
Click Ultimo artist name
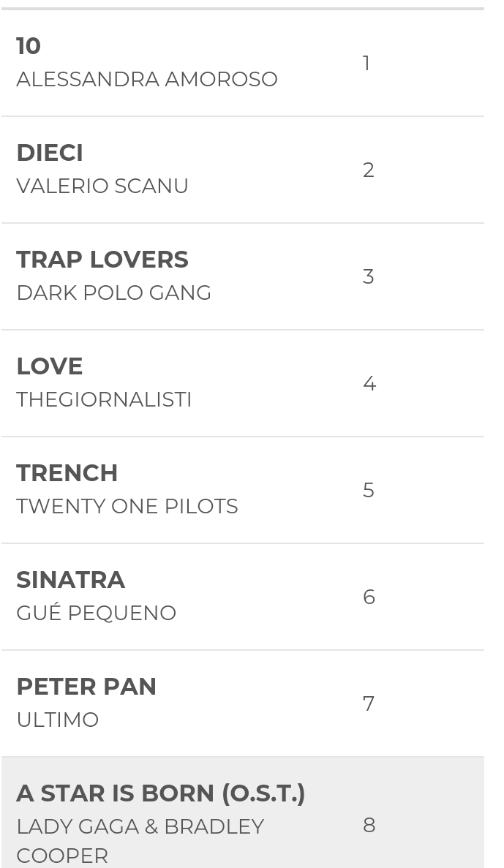(x=57, y=720)
